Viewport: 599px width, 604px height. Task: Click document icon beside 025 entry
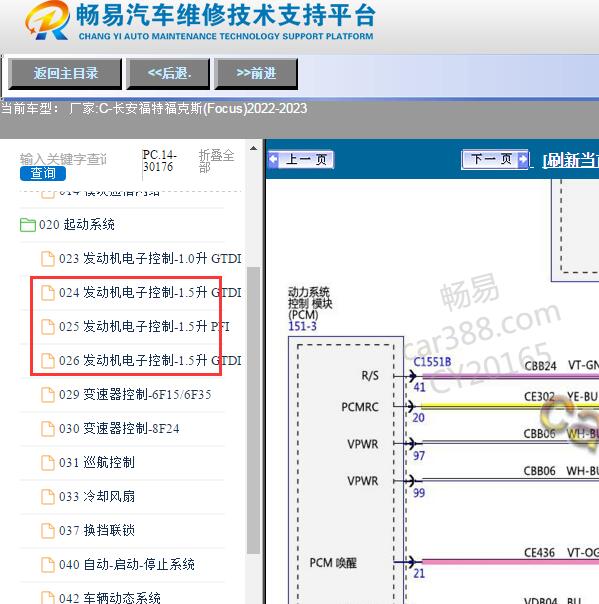48,327
